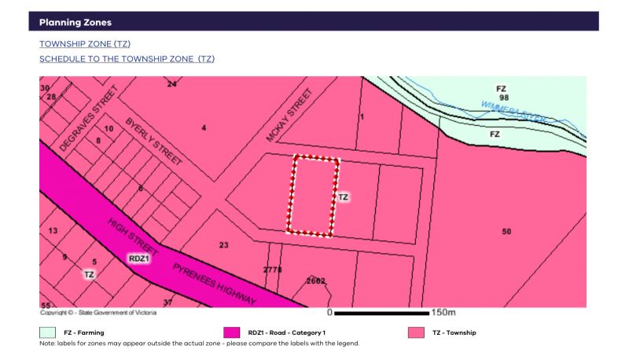This screenshot has height=364, width=629.
Task: Click parcel number 10 on map
Action: coord(109,129)
